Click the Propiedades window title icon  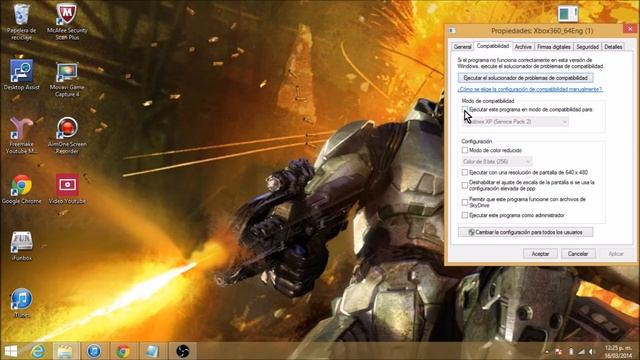pyautogui.click(x=452, y=31)
